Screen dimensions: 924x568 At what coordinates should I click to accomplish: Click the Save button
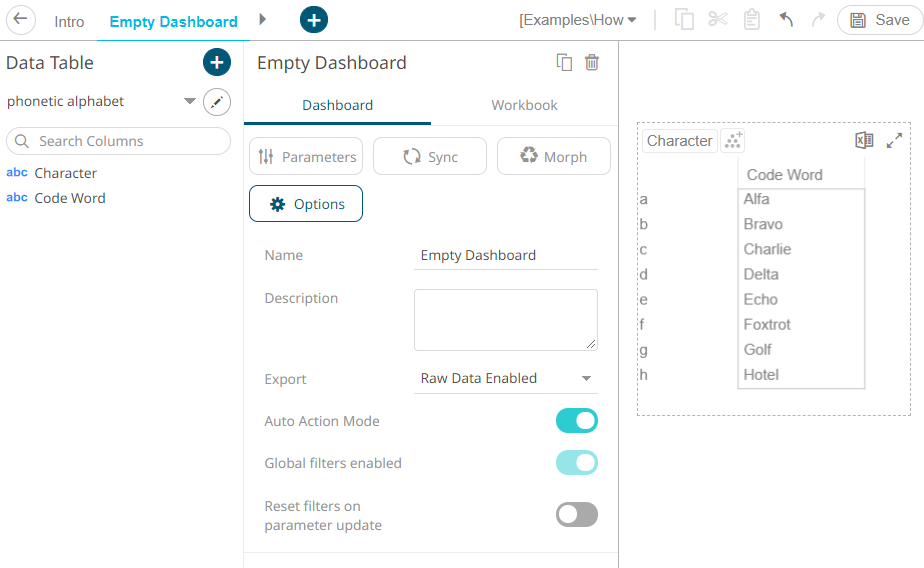pos(880,20)
